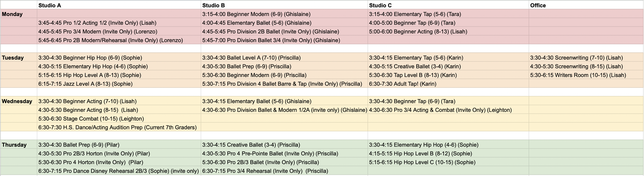Click the Wednesday row label
The height and width of the screenshot is (176, 644).
tap(19, 101)
